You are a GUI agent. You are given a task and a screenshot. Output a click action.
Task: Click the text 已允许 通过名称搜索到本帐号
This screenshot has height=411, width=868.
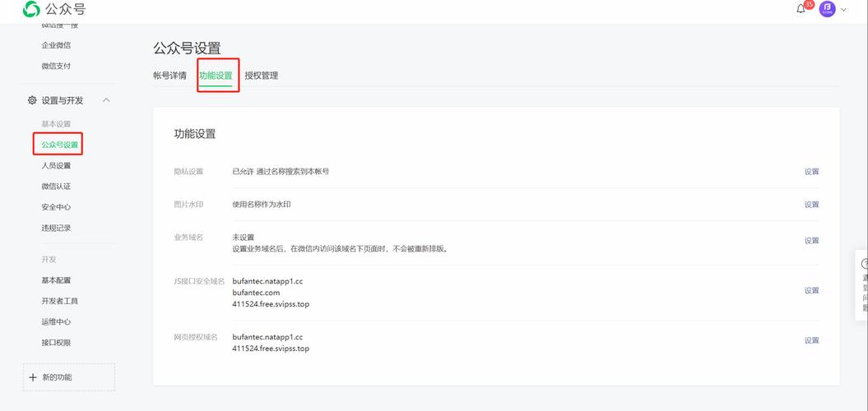coord(281,172)
